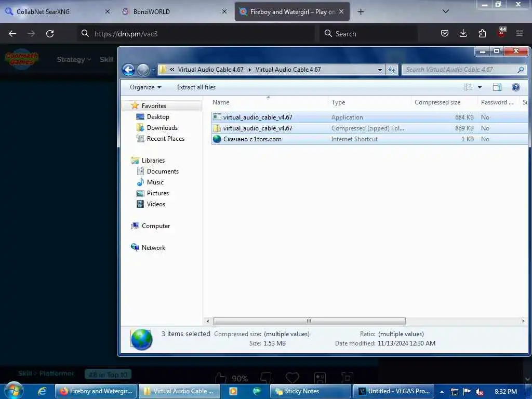This screenshot has height=399, width=532.
Task: Open Downloads in navigation pane
Action: click(x=162, y=128)
